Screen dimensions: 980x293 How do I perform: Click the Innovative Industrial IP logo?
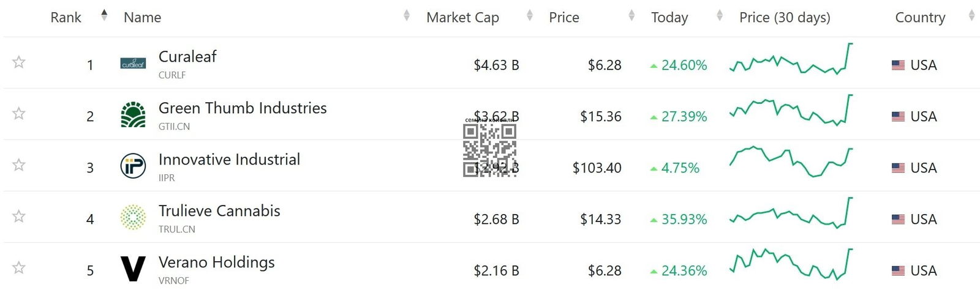[133, 166]
